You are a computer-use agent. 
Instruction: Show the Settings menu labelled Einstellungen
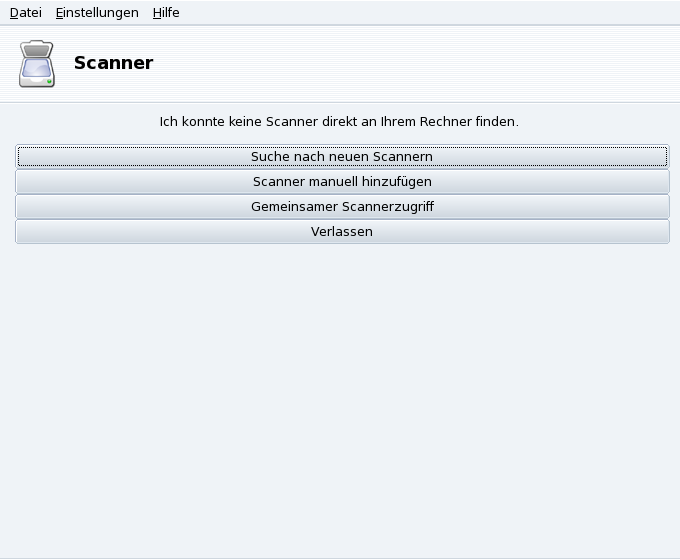coord(97,13)
